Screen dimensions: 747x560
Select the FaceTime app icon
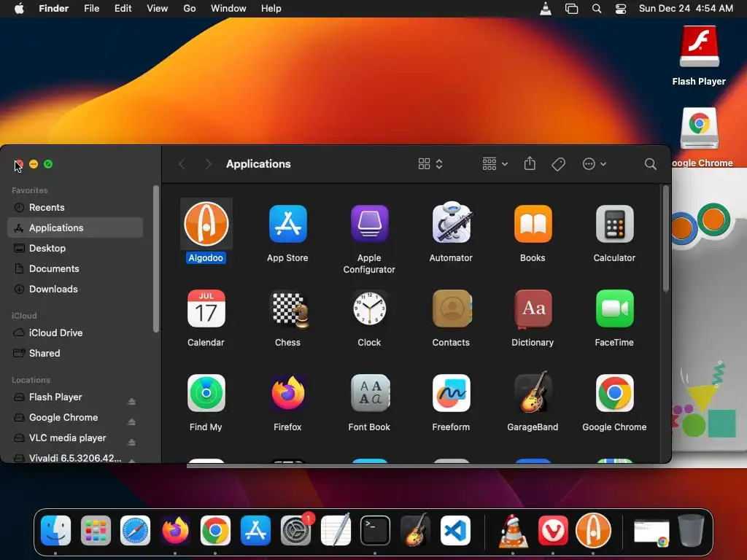(x=614, y=308)
